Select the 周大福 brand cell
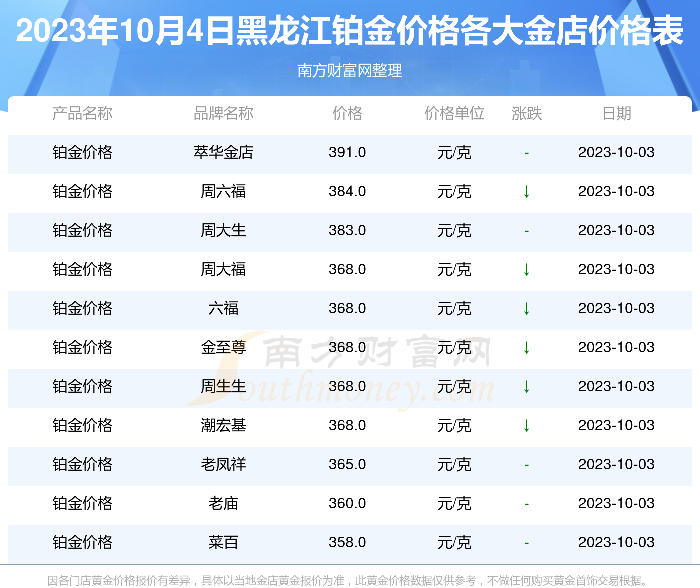700x588 pixels. click(223, 269)
